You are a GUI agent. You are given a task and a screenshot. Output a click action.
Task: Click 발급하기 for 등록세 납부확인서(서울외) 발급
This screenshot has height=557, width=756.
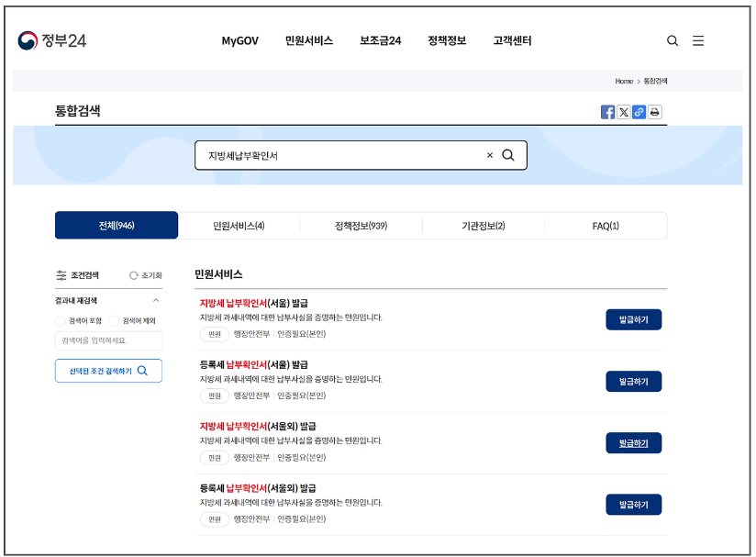[634, 505]
